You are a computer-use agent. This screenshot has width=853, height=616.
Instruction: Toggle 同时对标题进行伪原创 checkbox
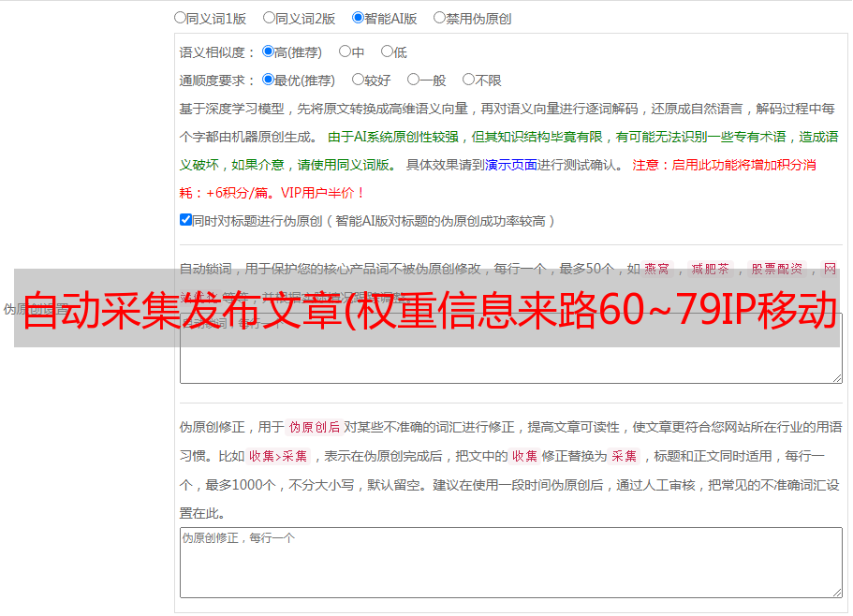point(185,220)
